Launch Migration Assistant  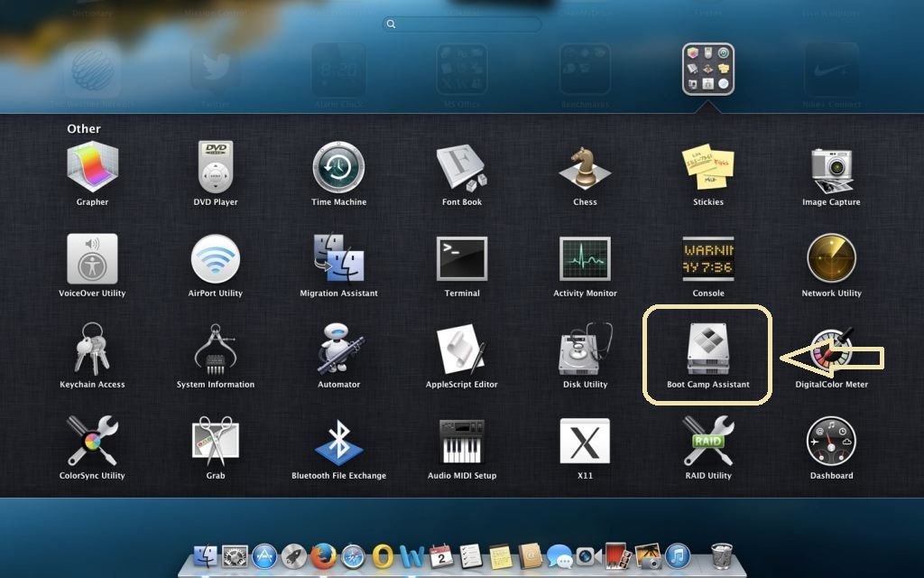(338, 259)
